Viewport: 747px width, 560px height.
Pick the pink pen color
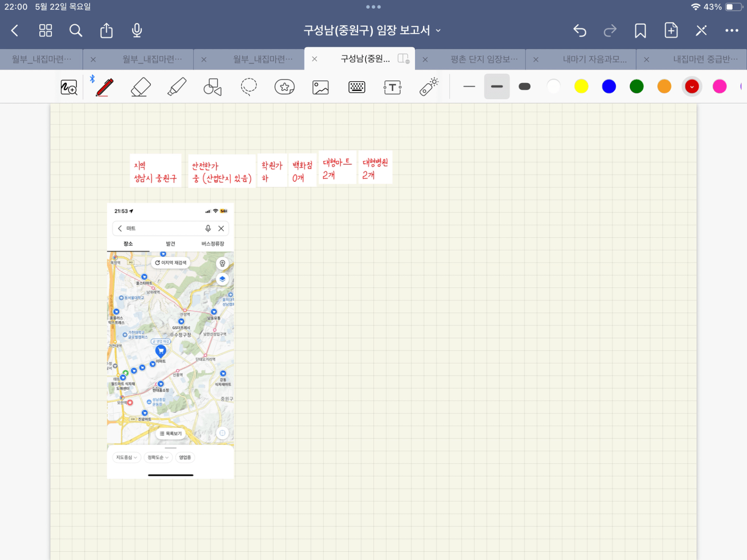tap(719, 86)
